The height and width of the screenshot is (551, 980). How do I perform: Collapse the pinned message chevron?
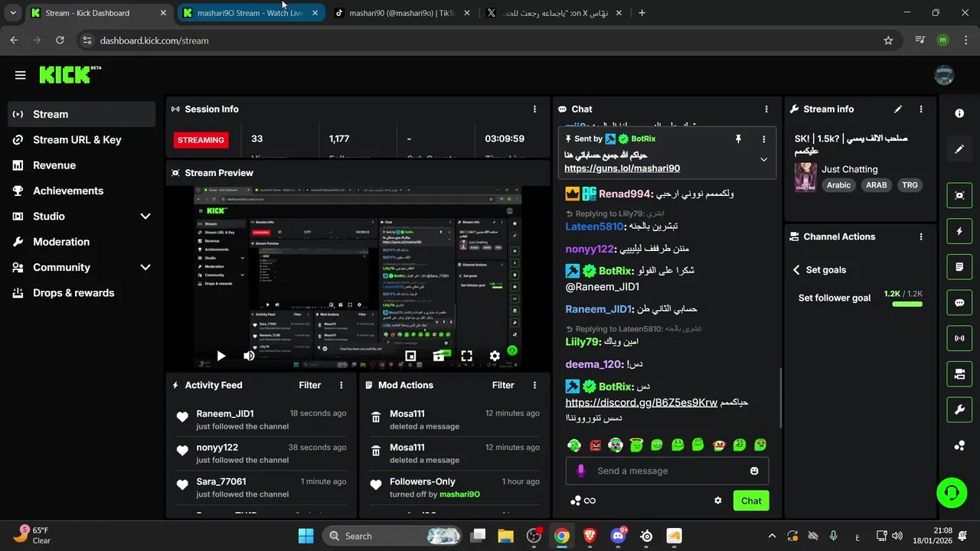tap(763, 160)
